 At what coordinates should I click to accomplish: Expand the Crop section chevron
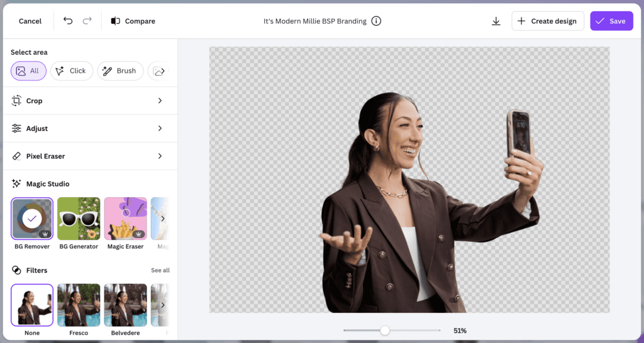[160, 101]
